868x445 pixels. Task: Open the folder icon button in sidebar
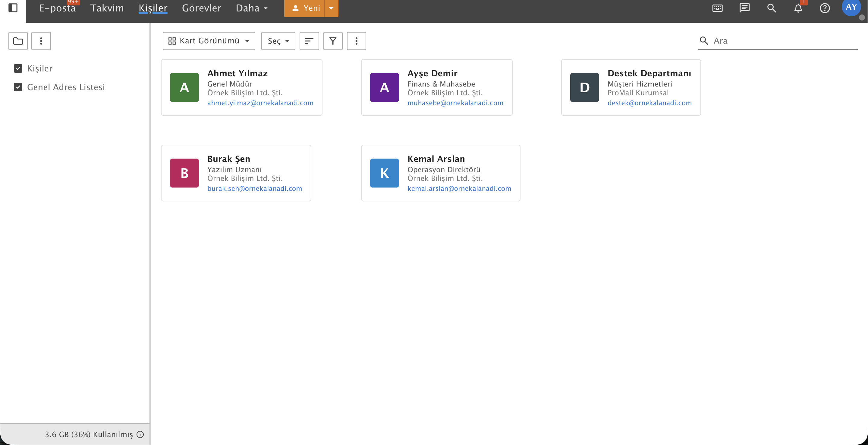(18, 41)
